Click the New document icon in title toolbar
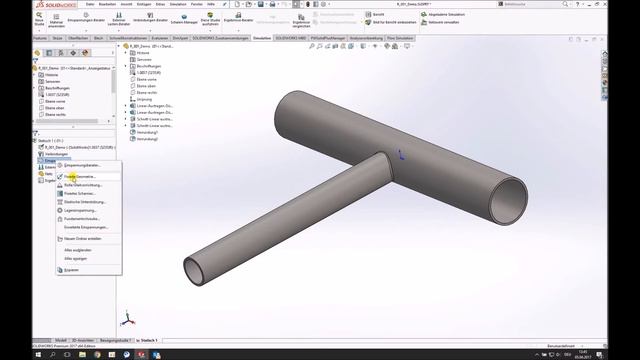Screen dimensions: 640x360 click(x=237, y=4)
